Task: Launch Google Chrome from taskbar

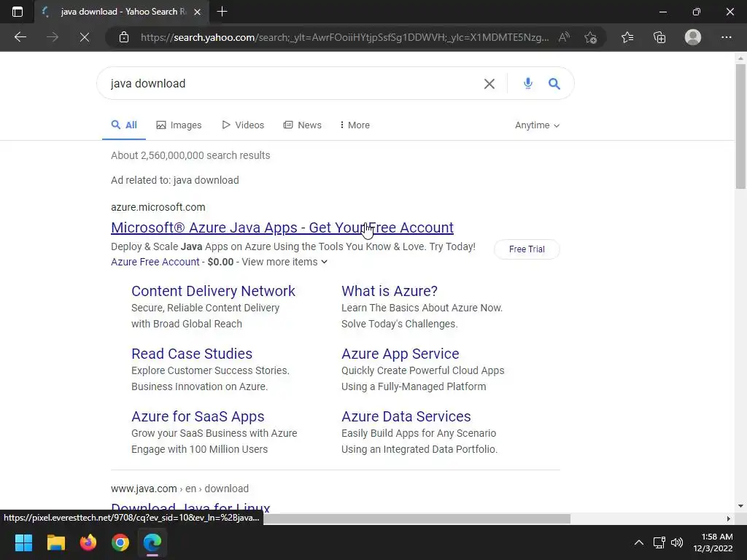Action: tap(120, 542)
